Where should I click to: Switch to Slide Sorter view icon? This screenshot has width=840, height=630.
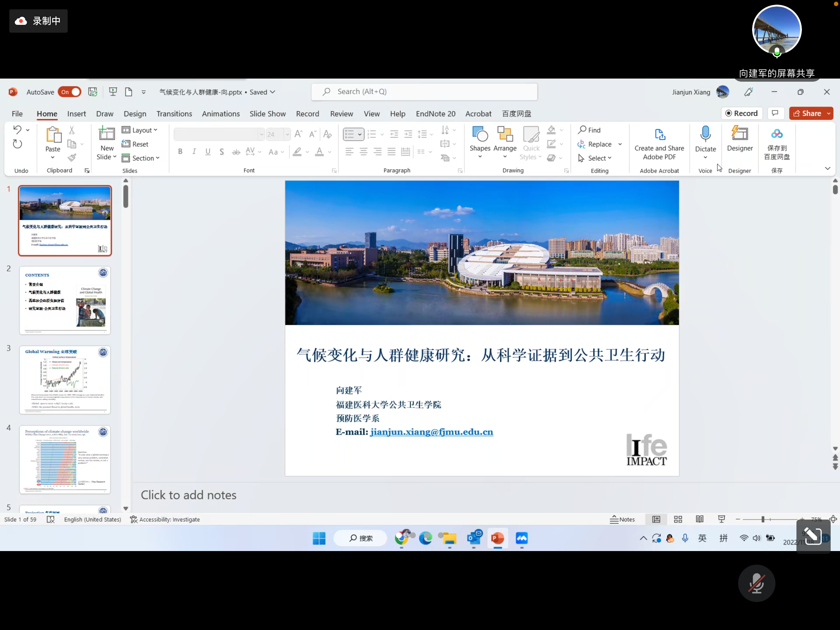point(678,519)
